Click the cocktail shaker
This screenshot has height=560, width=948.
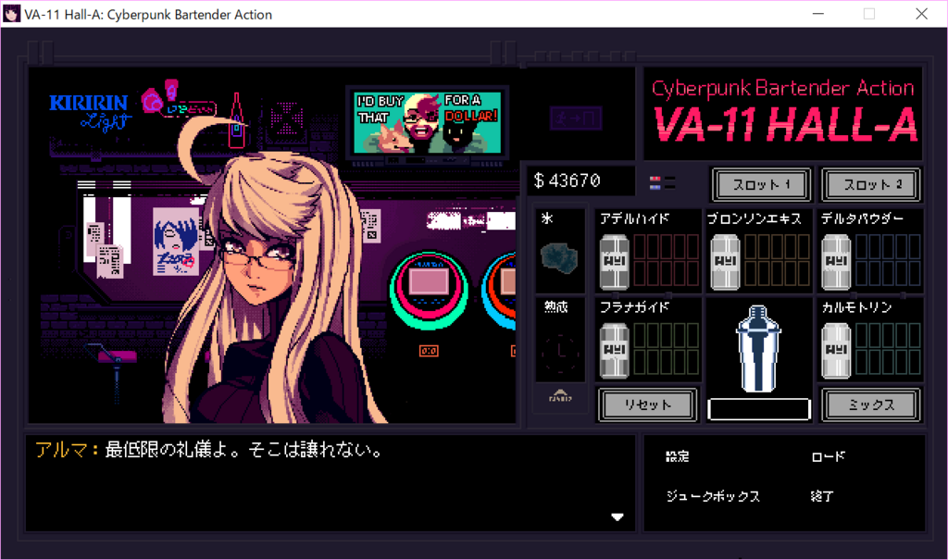pyautogui.click(x=758, y=349)
